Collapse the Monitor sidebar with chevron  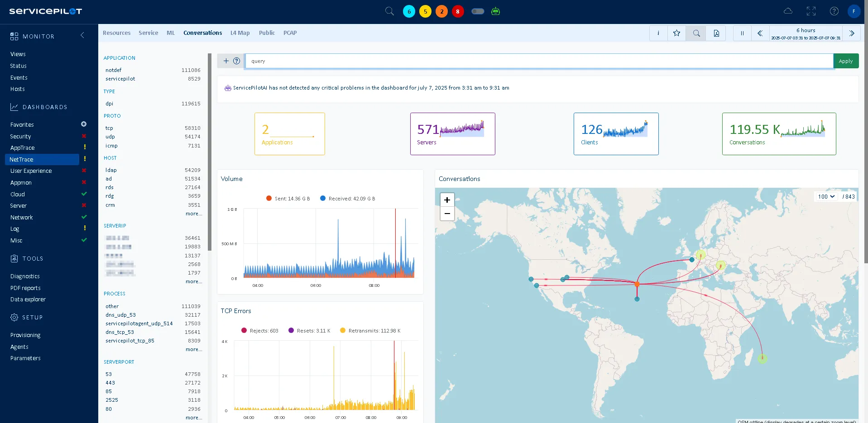(x=82, y=35)
